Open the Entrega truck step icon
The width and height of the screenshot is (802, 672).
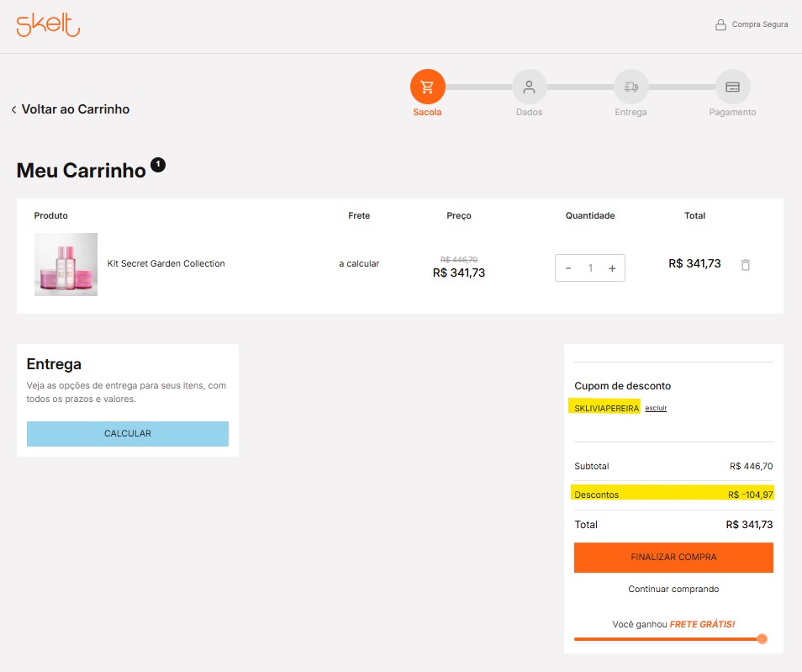pos(631,87)
